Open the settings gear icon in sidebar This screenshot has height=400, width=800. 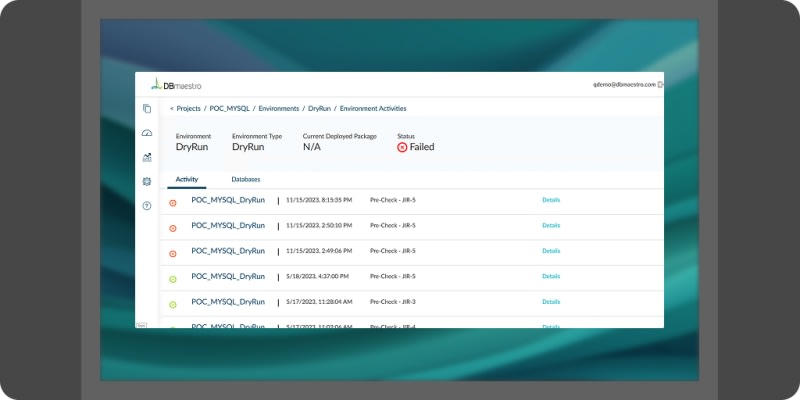147,181
